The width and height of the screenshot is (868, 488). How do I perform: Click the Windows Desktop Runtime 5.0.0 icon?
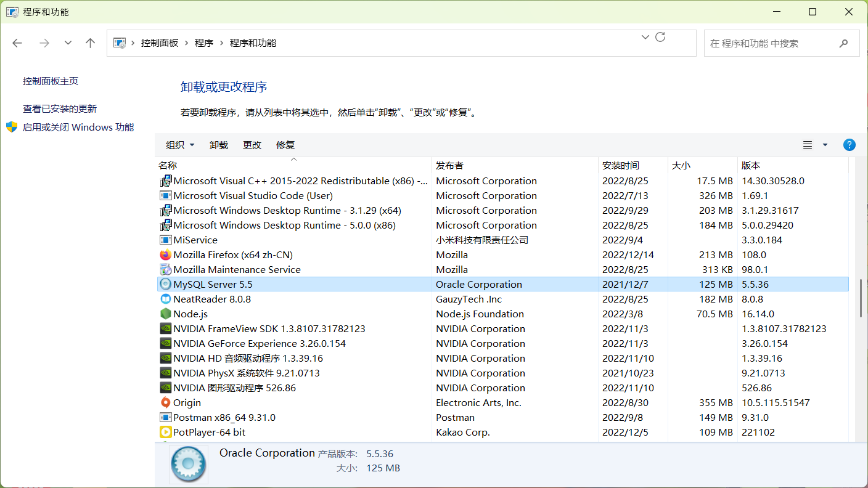165,225
